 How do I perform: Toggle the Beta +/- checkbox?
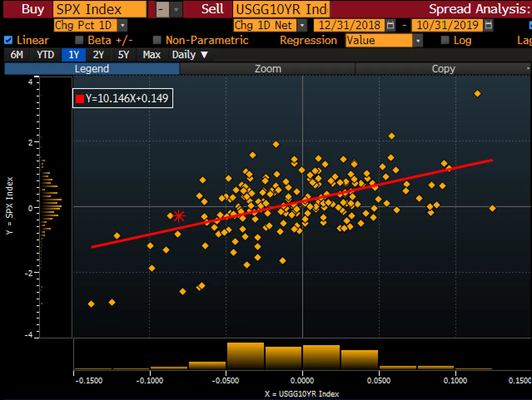[79, 40]
